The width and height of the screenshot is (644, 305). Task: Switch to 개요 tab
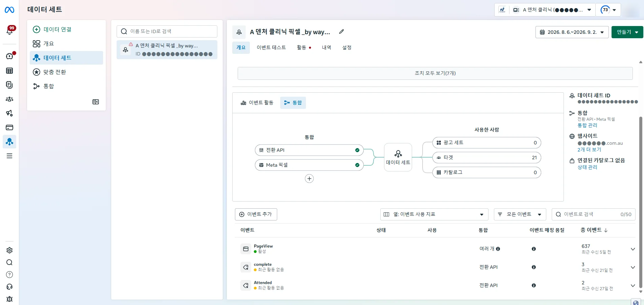click(x=241, y=48)
